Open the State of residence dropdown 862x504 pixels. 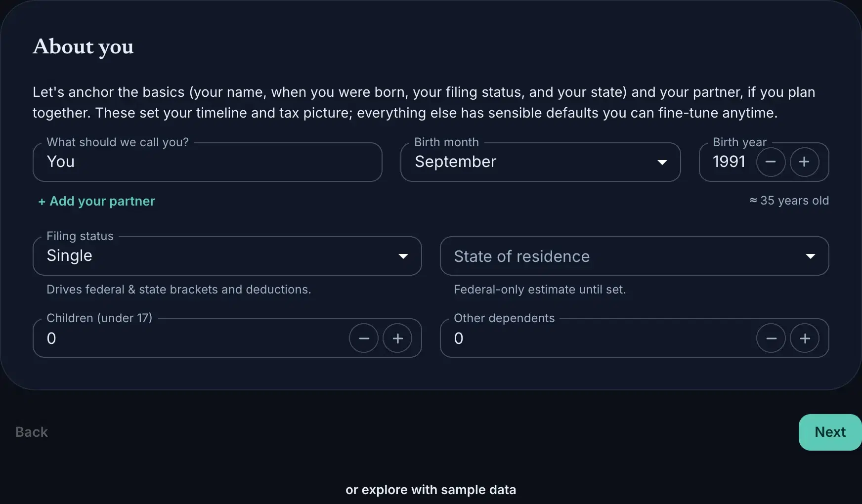coord(634,256)
